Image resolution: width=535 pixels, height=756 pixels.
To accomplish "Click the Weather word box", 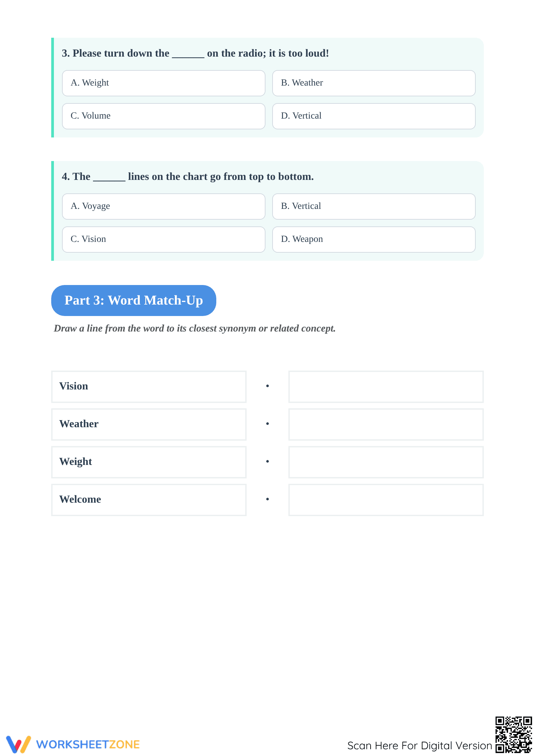I will coord(149,424).
